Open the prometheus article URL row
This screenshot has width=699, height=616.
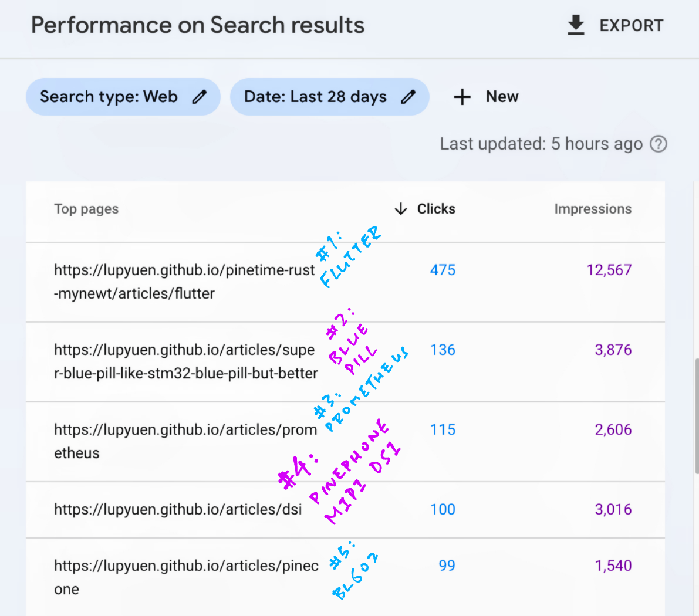click(184, 441)
